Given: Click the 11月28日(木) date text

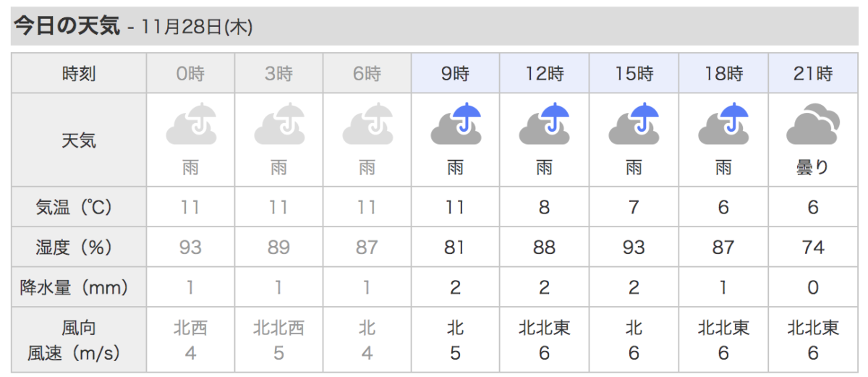Looking at the screenshot, I should [197, 28].
